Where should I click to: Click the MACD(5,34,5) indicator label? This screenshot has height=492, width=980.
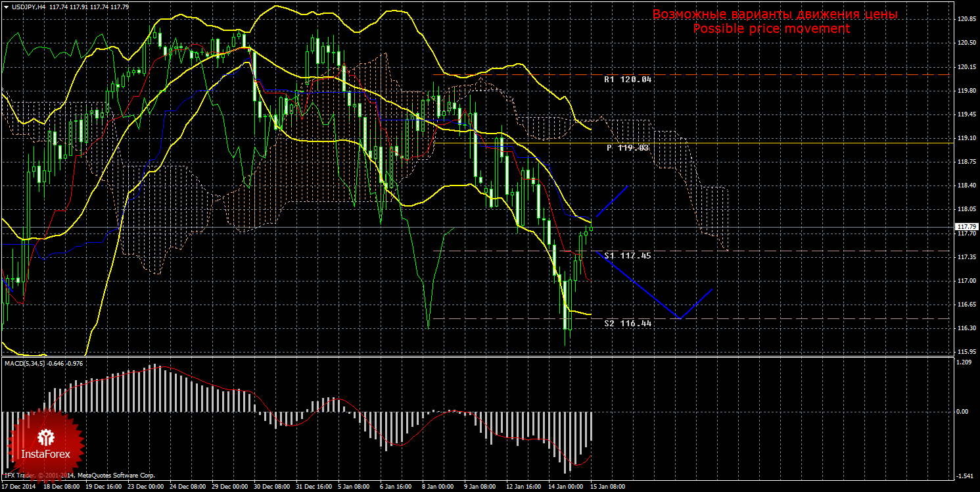[43, 363]
